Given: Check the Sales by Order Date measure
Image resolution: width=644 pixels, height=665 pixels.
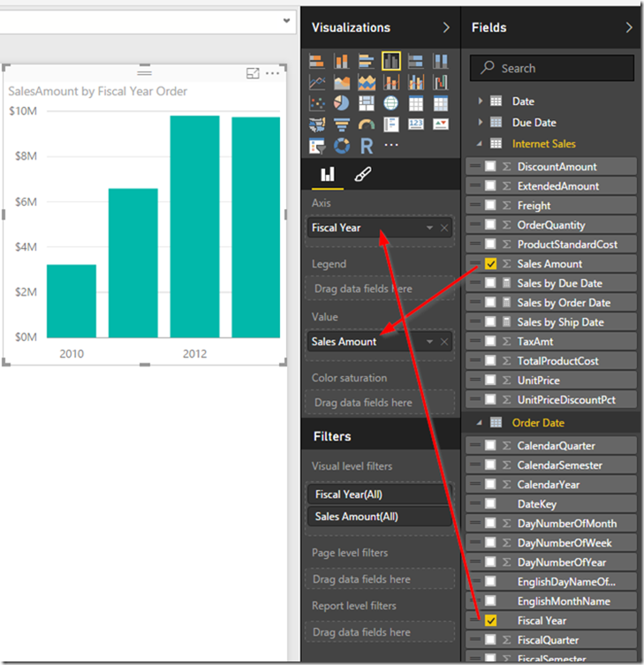Looking at the screenshot, I should [x=490, y=302].
